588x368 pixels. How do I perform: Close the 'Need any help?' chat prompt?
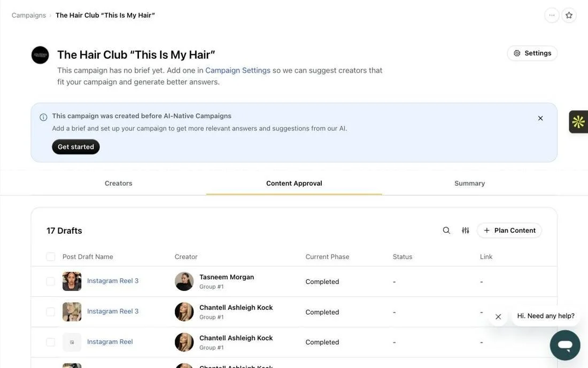click(498, 317)
